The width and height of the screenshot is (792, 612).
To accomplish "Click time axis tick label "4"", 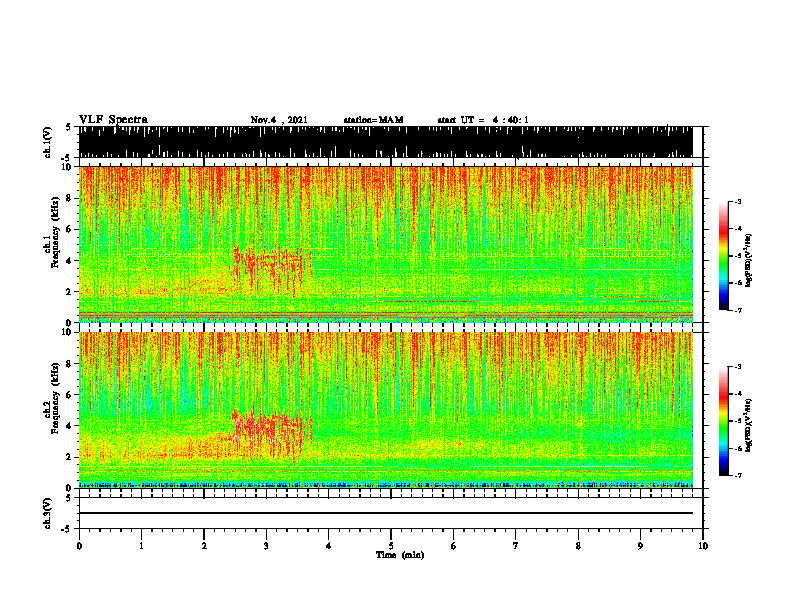I will pyautogui.click(x=329, y=546).
